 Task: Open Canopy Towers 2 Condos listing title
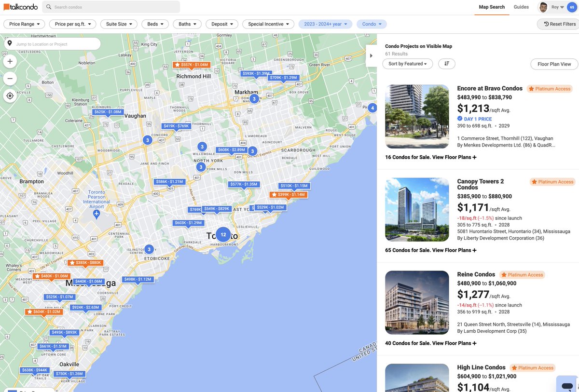(x=481, y=185)
